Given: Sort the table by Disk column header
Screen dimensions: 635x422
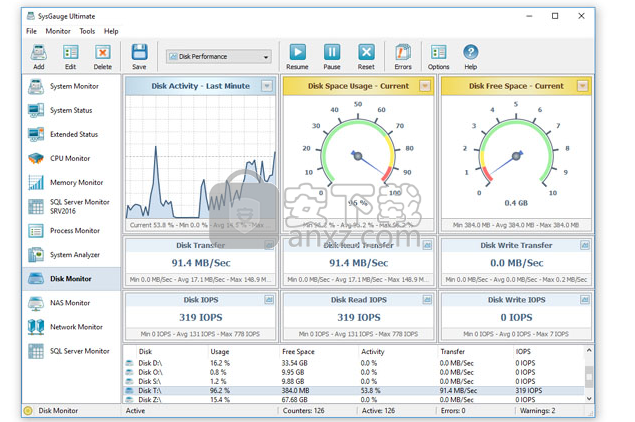Looking at the screenshot, I should coord(145,352).
